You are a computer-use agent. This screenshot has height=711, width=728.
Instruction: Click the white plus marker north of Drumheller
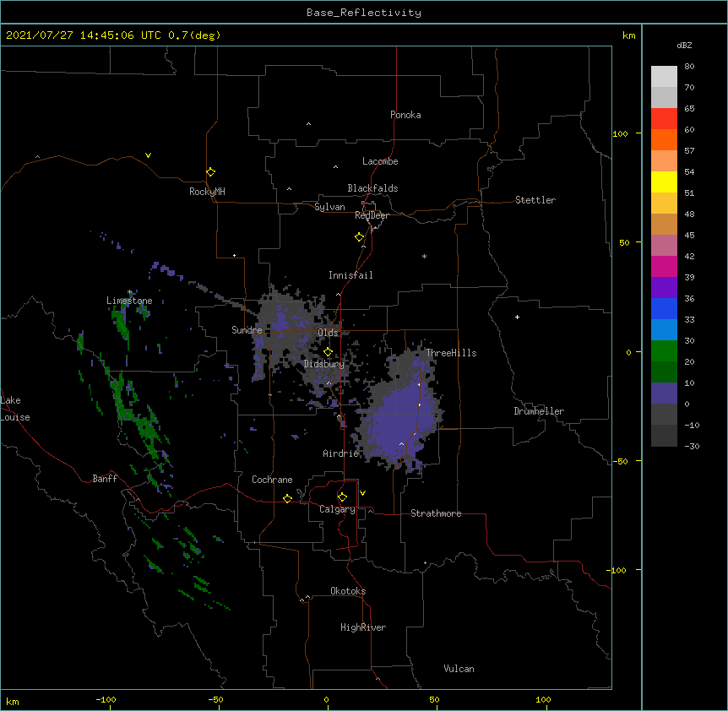[517, 317]
